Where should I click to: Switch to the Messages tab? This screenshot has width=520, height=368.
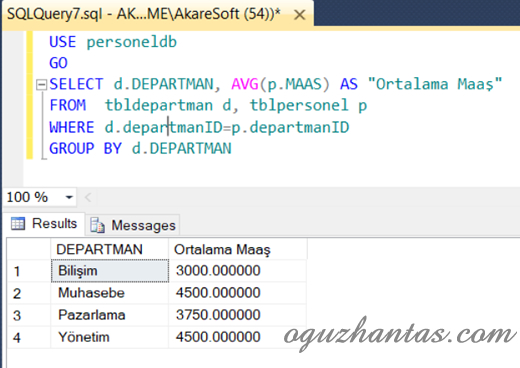pos(133,225)
